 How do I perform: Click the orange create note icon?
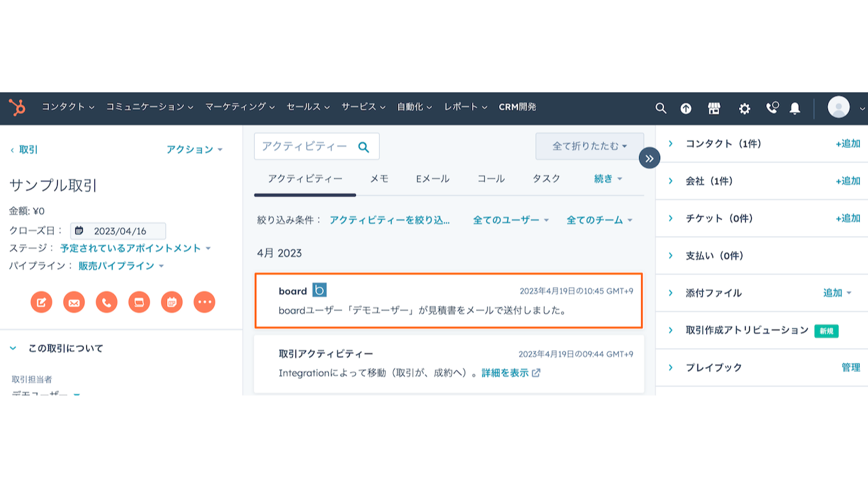click(41, 302)
